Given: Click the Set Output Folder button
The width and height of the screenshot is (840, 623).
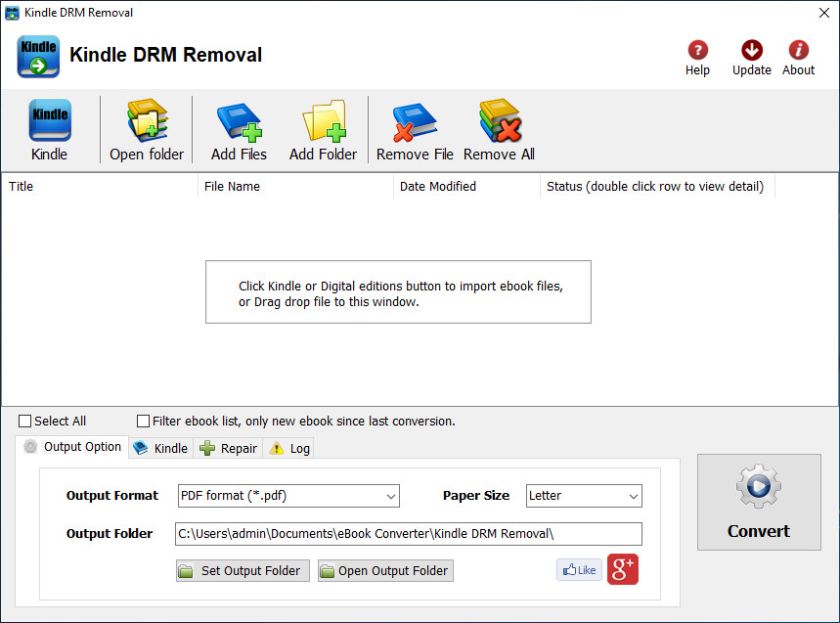Looking at the screenshot, I should click(x=243, y=570).
